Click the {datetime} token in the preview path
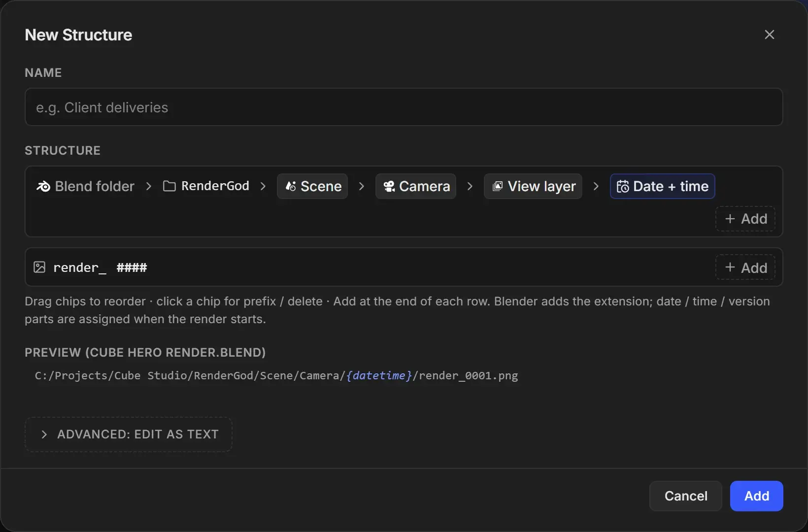This screenshot has width=808, height=532. 379,375
